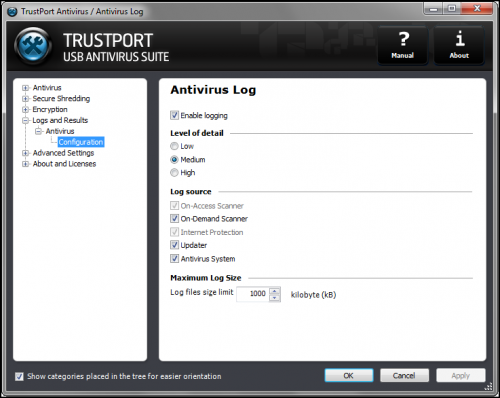The width and height of the screenshot is (500, 398).
Task: Select Low level of detail
Action: coord(174,146)
